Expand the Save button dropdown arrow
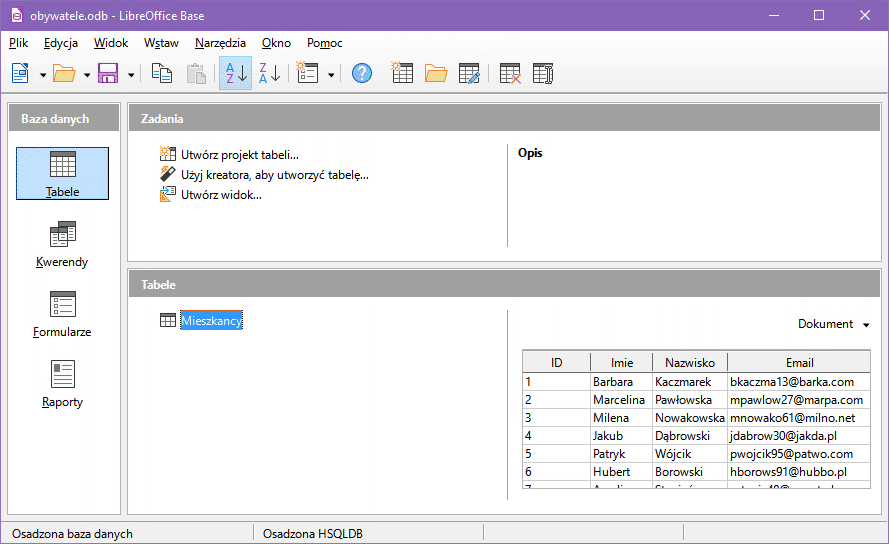Image resolution: width=889 pixels, height=544 pixels. [x=131, y=75]
